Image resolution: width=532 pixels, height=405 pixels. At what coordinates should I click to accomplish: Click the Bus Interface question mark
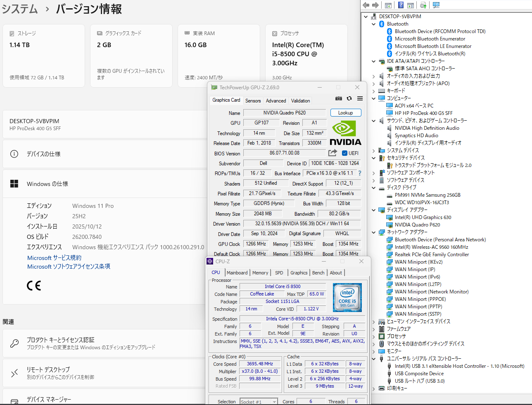tap(360, 173)
